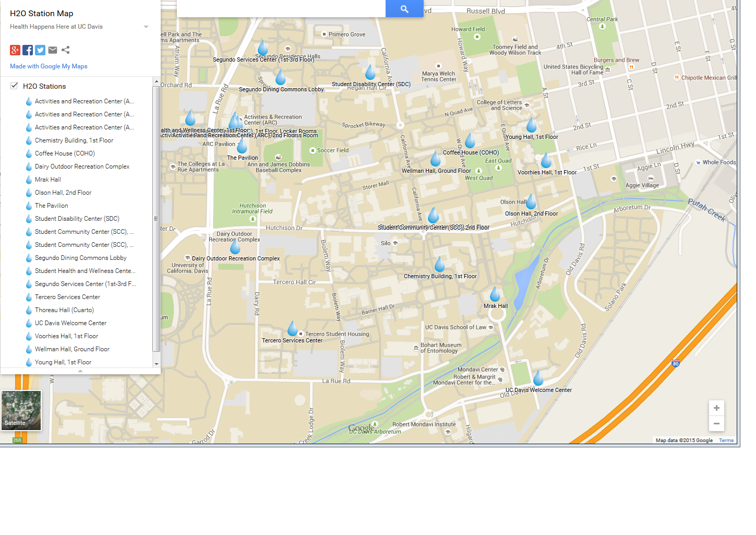Select The Pavilion in list

(52, 206)
